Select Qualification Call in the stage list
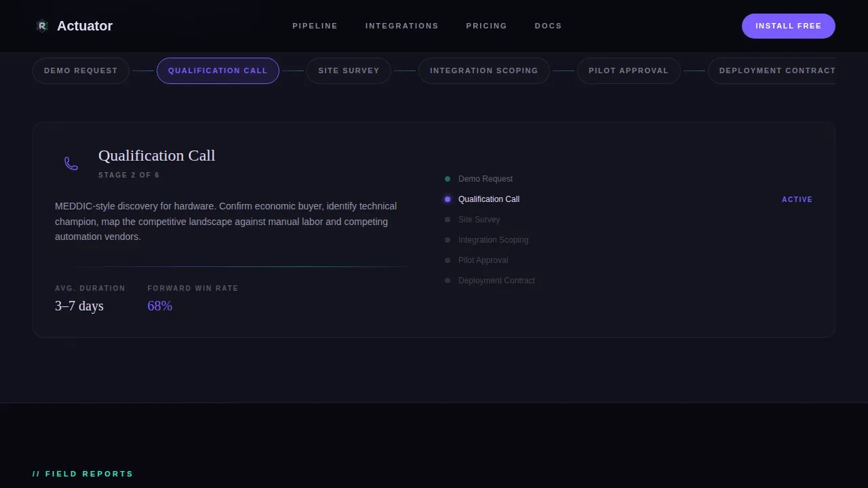Screen dimensions: 868x488 [489, 199]
